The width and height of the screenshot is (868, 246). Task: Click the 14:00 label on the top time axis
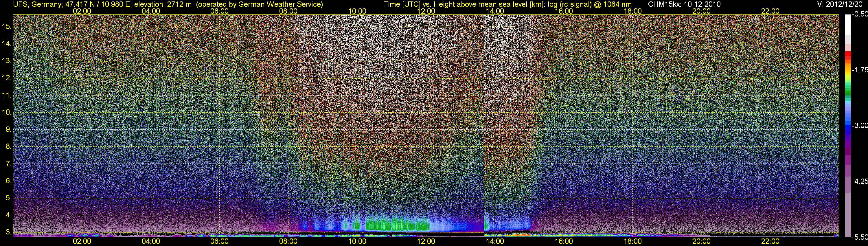[x=495, y=11]
